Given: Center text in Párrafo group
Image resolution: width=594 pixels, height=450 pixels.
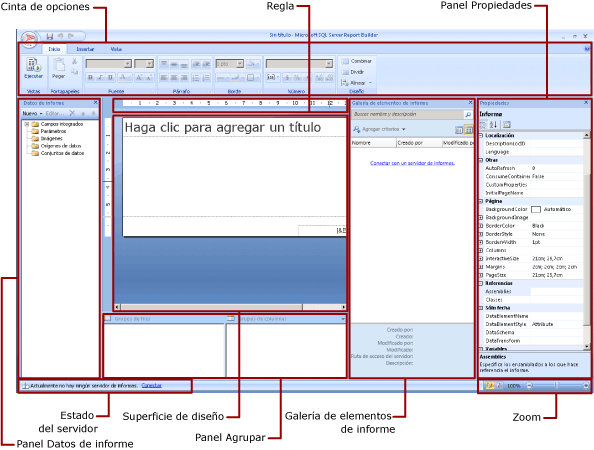Looking at the screenshot, I should coord(174,78).
